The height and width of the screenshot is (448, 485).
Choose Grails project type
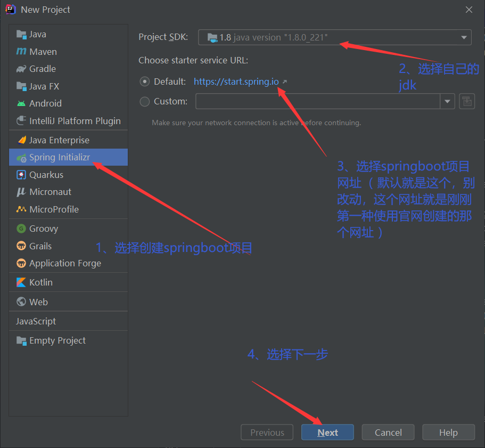(68, 246)
